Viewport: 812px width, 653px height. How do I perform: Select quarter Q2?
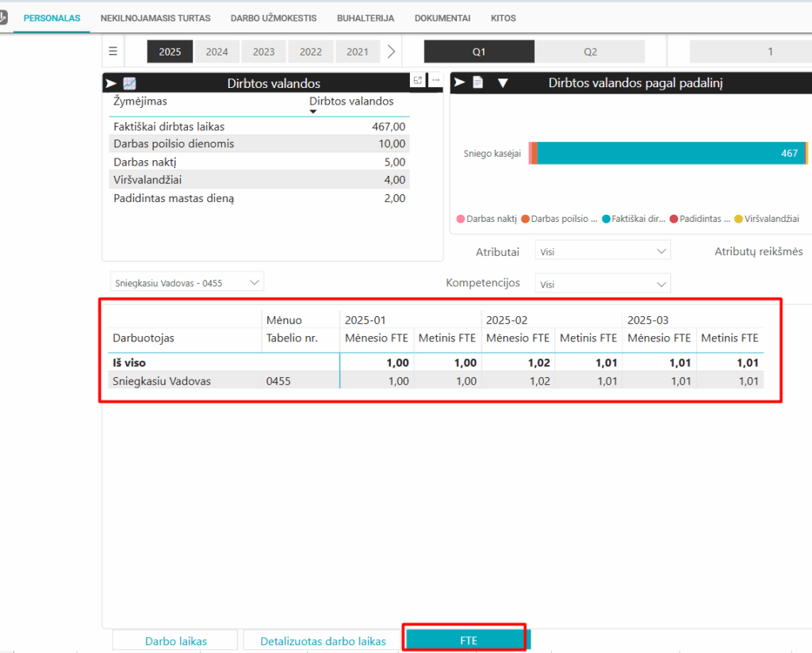tap(590, 52)
